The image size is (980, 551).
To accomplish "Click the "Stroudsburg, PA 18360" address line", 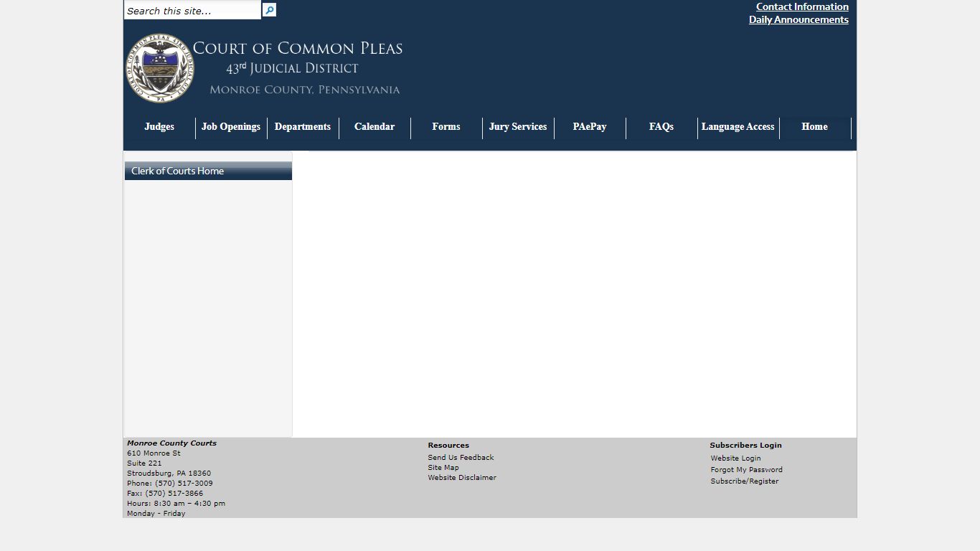I will 169,474.
